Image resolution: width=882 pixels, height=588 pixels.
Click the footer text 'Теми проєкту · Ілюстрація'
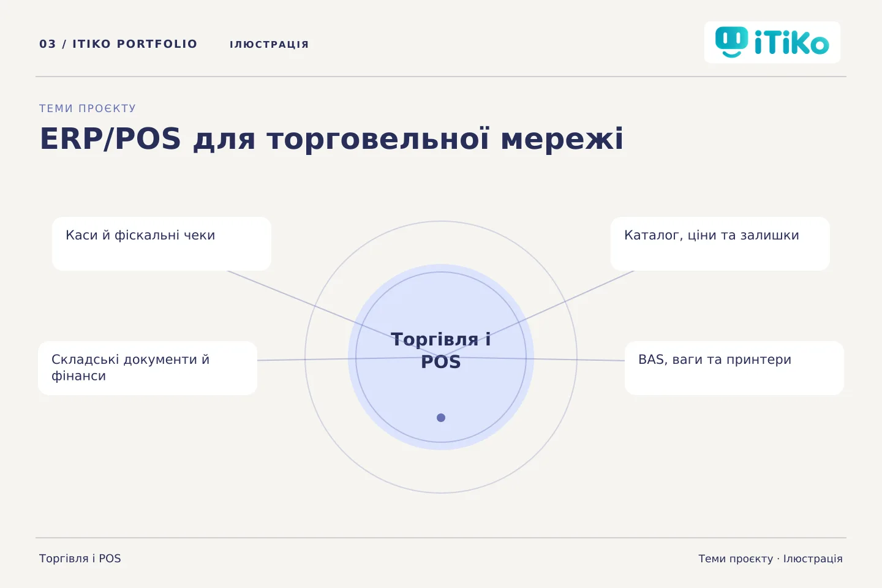771,559
